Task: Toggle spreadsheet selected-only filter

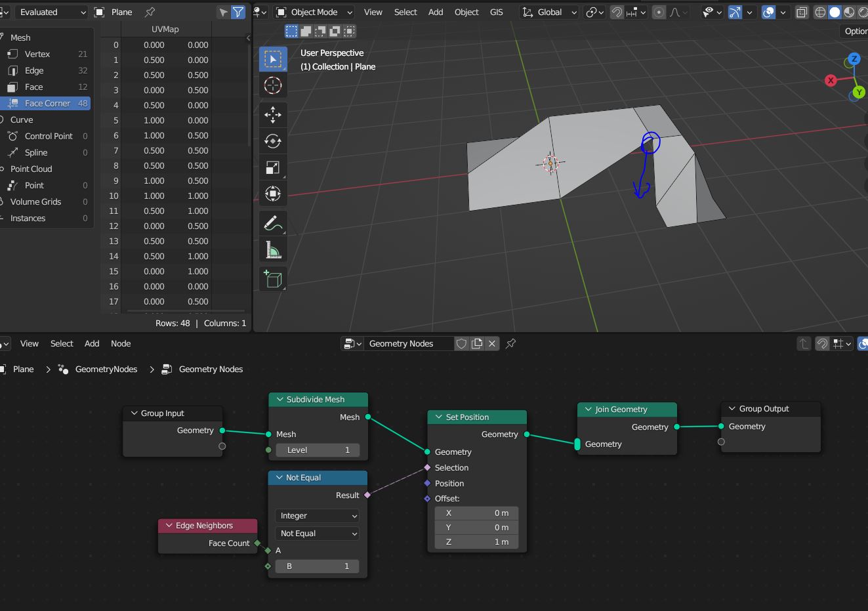Action: pos(224,12)
